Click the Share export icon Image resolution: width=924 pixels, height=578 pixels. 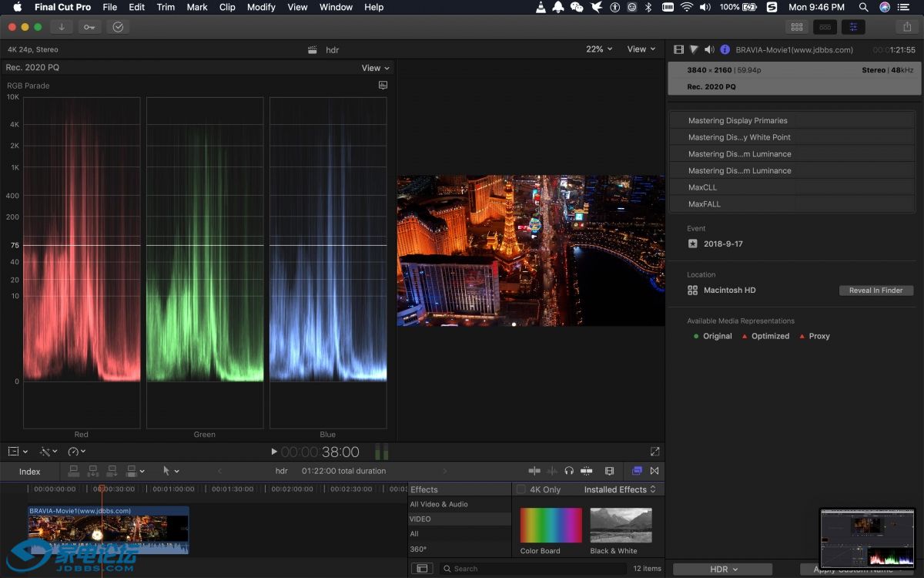906,27
